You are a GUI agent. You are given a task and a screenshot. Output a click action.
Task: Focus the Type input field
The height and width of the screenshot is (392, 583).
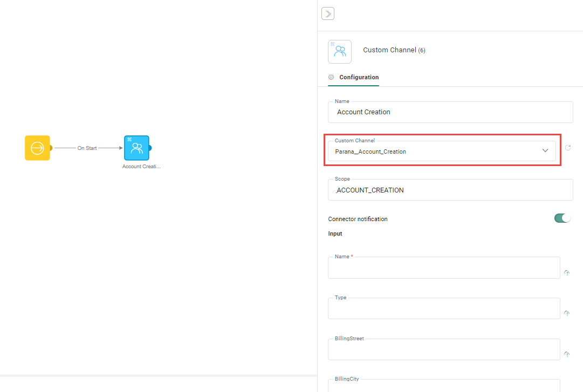443,309
